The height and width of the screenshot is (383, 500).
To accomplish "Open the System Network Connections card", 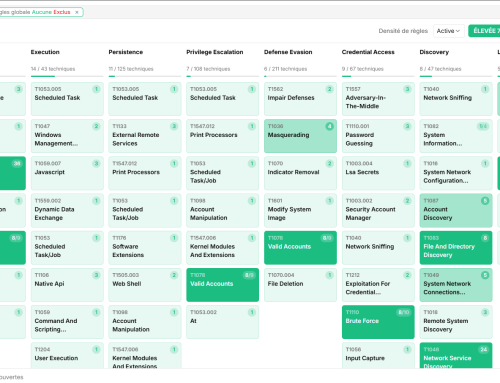I will [x=456, y=285].
